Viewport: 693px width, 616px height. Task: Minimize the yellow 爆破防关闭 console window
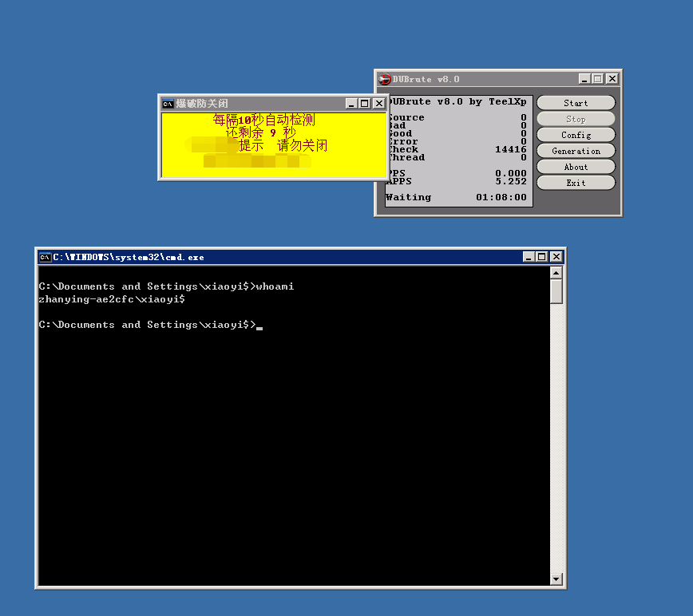coord(351,103)
